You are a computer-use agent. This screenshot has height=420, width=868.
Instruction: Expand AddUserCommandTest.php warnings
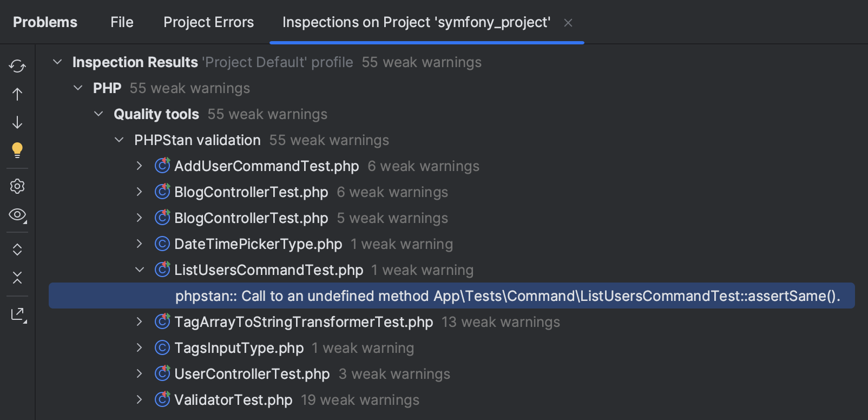(140, 166)
